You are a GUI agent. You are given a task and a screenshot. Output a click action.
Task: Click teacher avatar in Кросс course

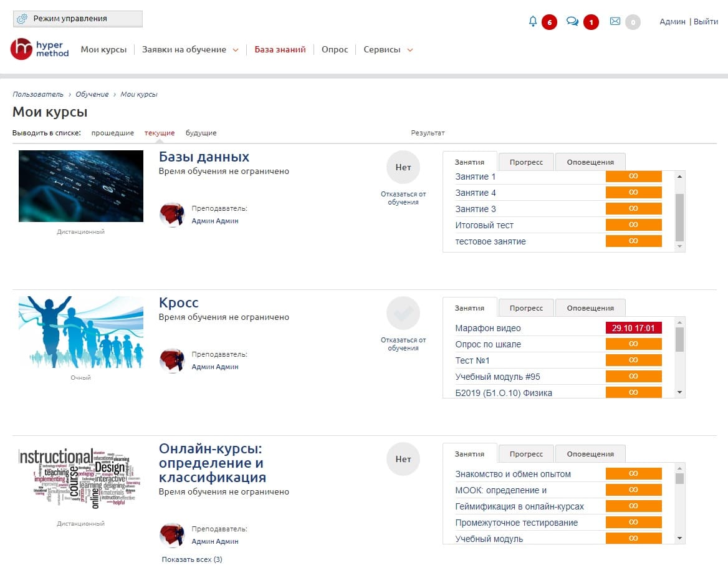point(172,360)
